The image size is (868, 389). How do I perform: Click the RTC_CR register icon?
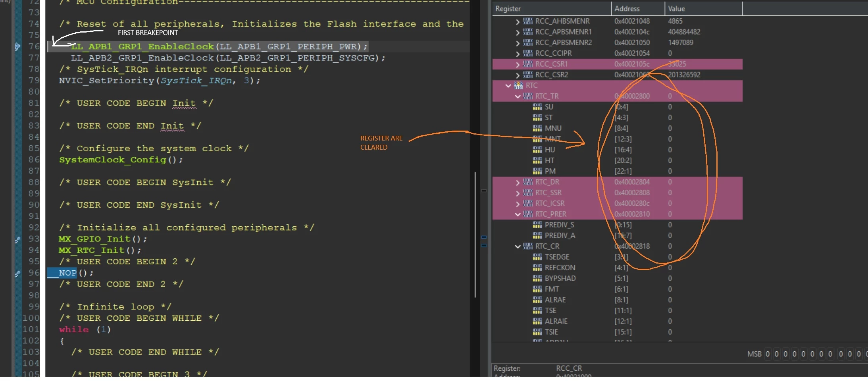coord(528,246)
